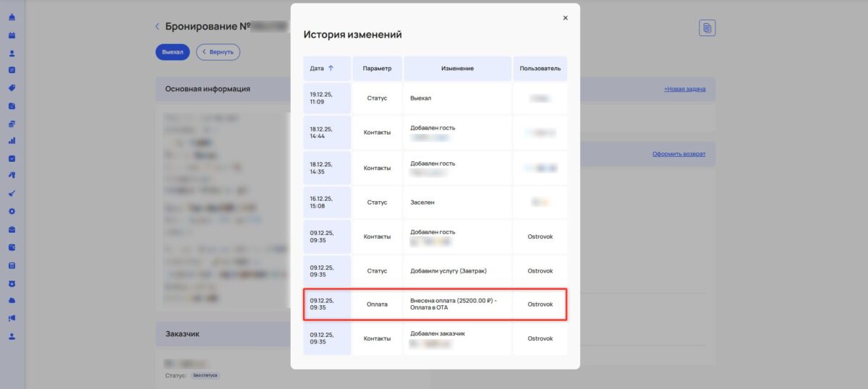Open the megaphone icon in sidebar
The image size is (868, 389).
tap(12, 318)
